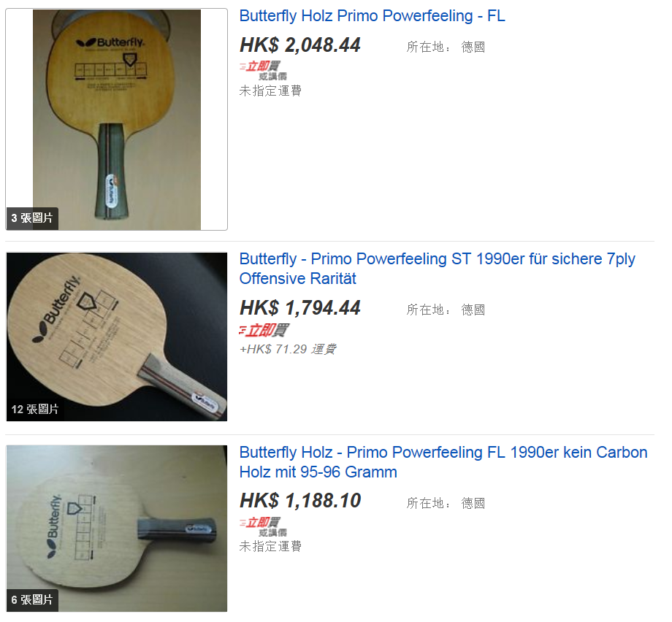Click 所在地: 德國 location of second listing
Image resolution: width=672 pixels, height=622 pixels.
click(446, 310)
